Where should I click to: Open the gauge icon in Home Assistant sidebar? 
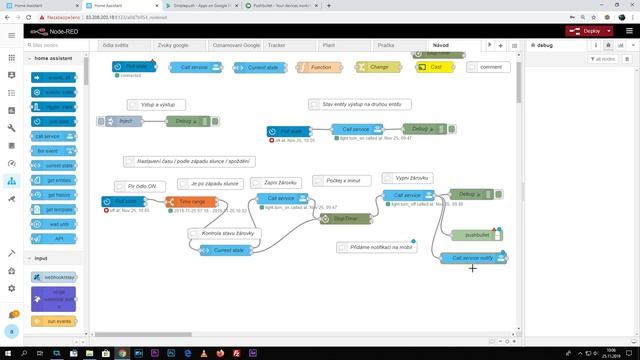[11, 163]
